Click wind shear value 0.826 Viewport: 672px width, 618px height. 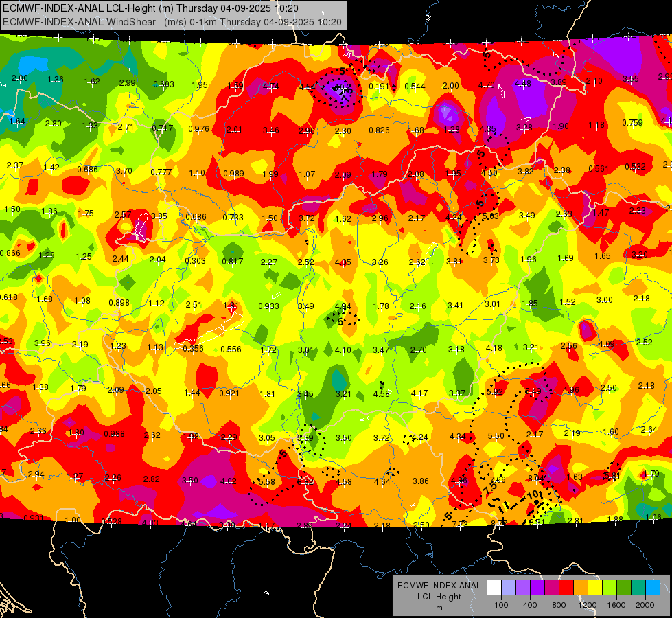[380, 130]
